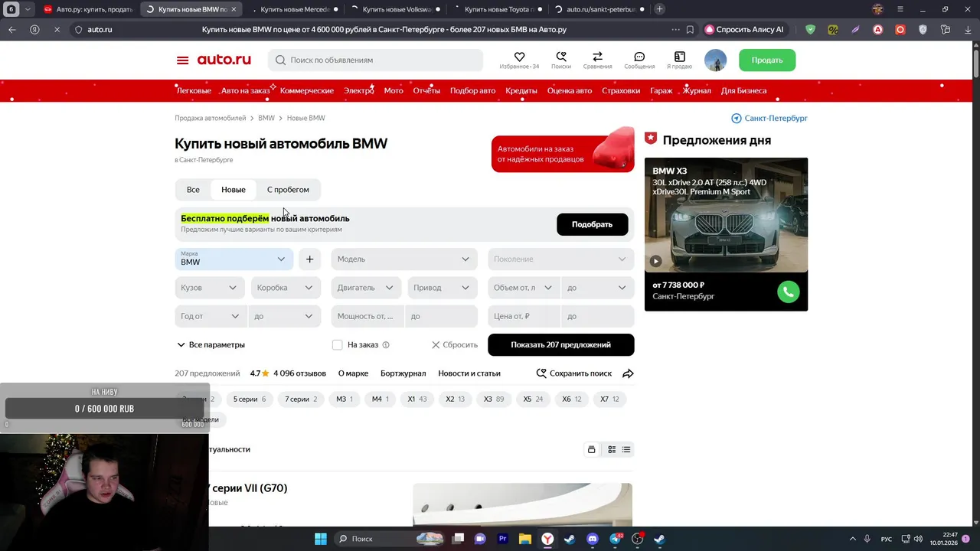Open the Модель dropdown

404,259
